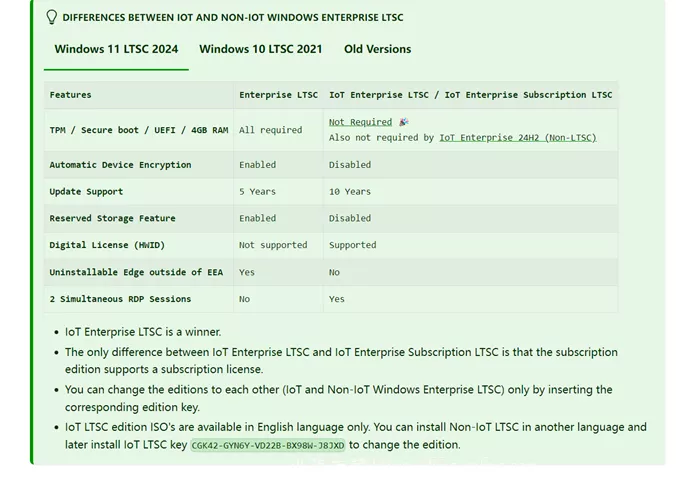This screenshot has width=676, height=480.
Task: Click the party popper emoji icon
Action: click(x=404, y=122)
